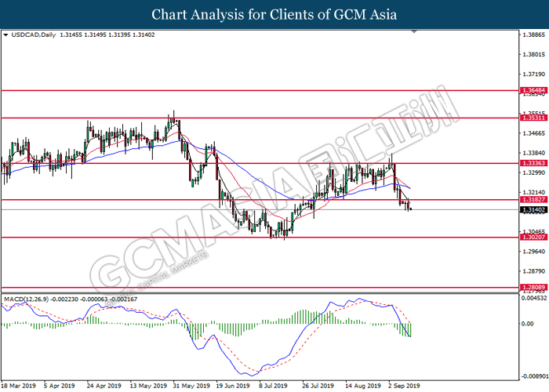The height and width of the screenshot is (392, 549).
Task: Select the 1.35311 price level tag
Action: (532, 118)
